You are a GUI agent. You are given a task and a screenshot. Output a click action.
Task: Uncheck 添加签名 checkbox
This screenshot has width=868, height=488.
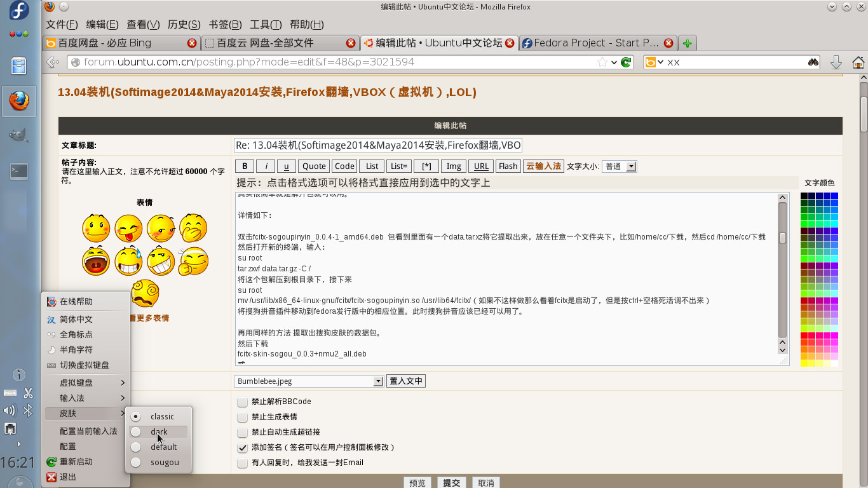242,447
